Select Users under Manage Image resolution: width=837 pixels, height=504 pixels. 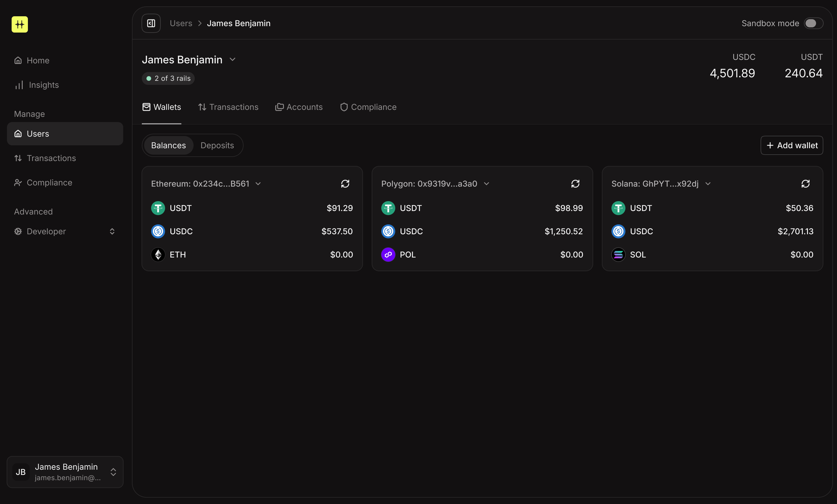[65, 134]
